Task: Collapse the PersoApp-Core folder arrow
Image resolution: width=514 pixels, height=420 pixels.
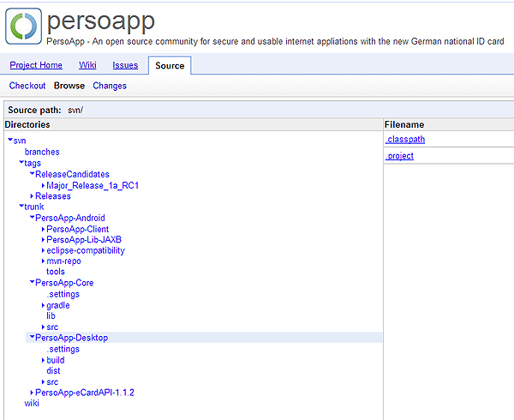Action: [x=33, y=282]
